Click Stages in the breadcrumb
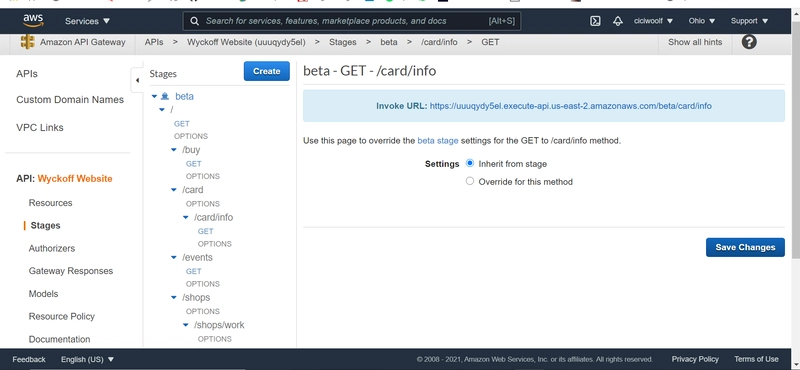This screenshot has width=800, height=370. point(343,42)
